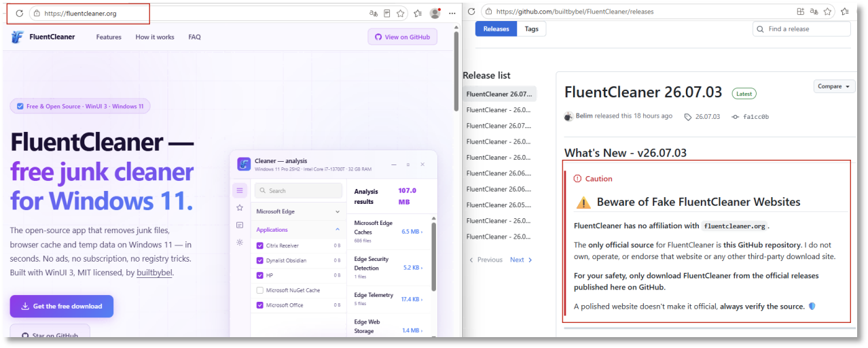Viewport: 868px width, 348px height.
Task: Switch to the Tags tab
Action: (x=532, y=29)
